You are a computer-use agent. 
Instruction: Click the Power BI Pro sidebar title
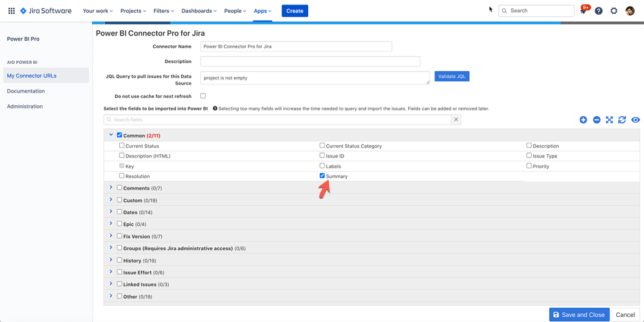click(23, 39)
